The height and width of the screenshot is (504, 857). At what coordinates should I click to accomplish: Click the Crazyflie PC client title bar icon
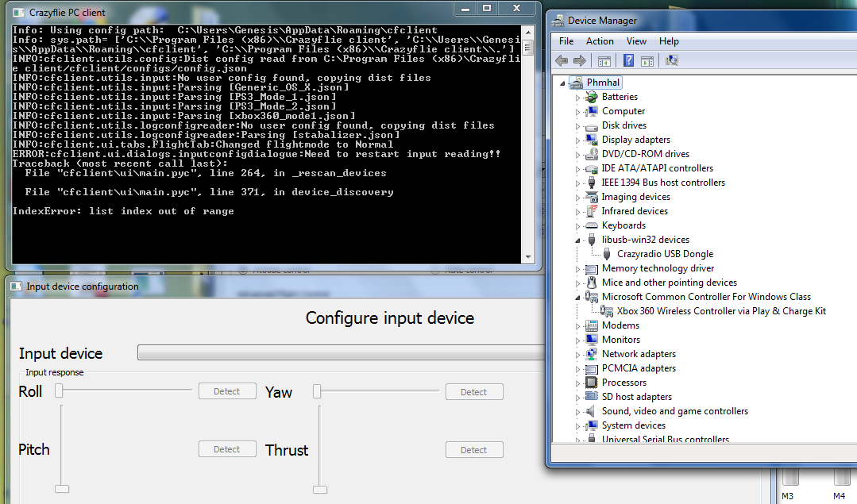18,13
